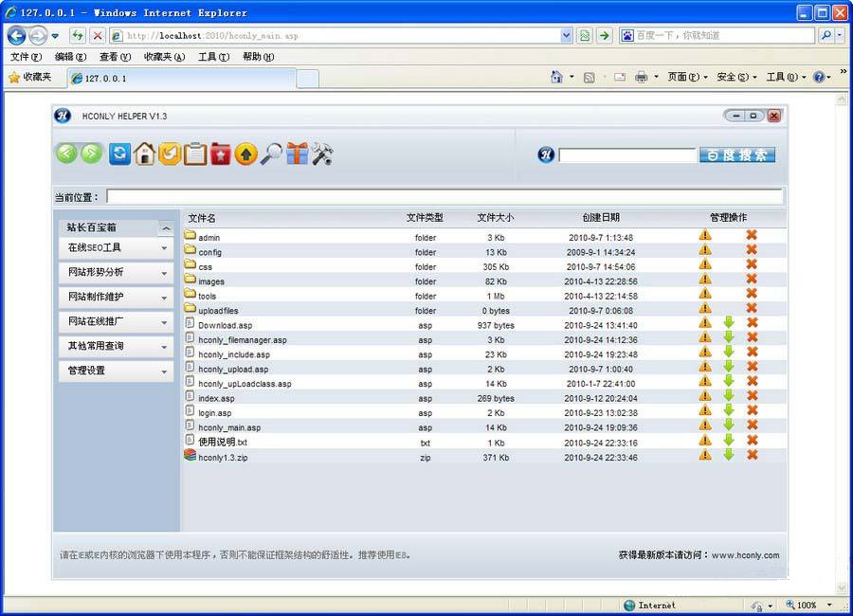Click the 百度搜索 button
Screen dimensions: 853x616
point(737,154)
